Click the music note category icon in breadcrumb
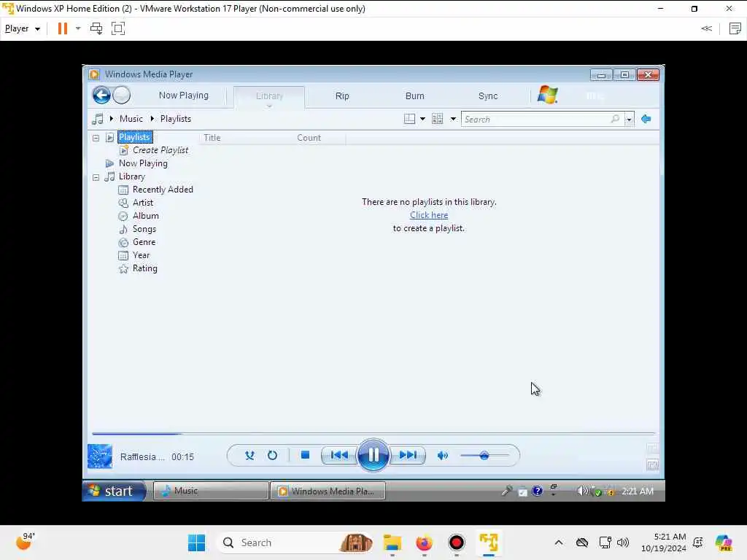This screenshot has height=560, width=747. point(98,119)
